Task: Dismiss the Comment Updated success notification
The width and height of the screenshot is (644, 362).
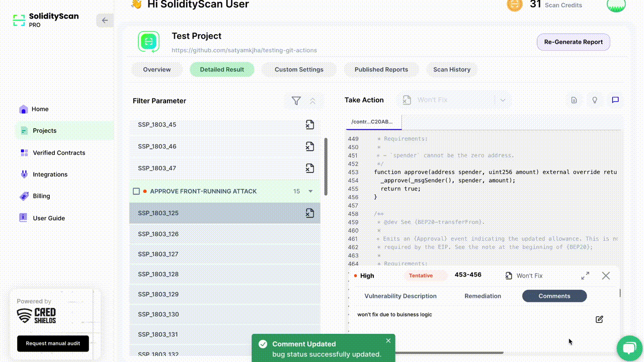Action: (388, 340)
